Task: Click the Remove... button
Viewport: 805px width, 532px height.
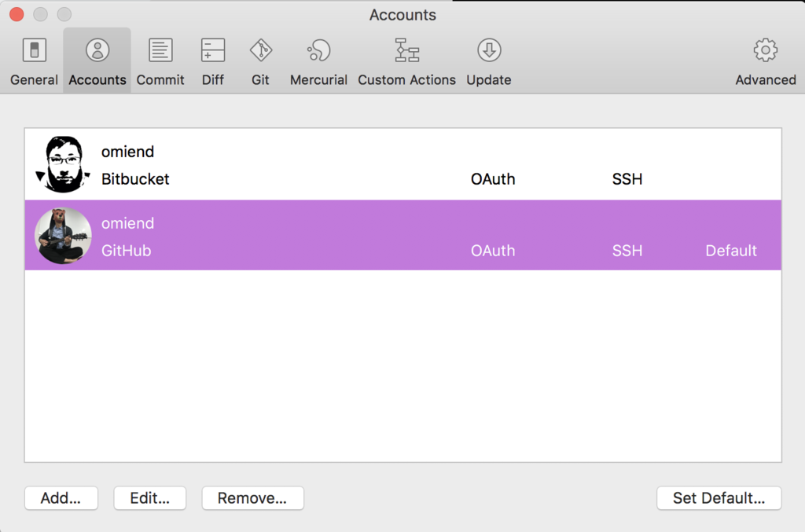Action: click(x=252, y=498)
